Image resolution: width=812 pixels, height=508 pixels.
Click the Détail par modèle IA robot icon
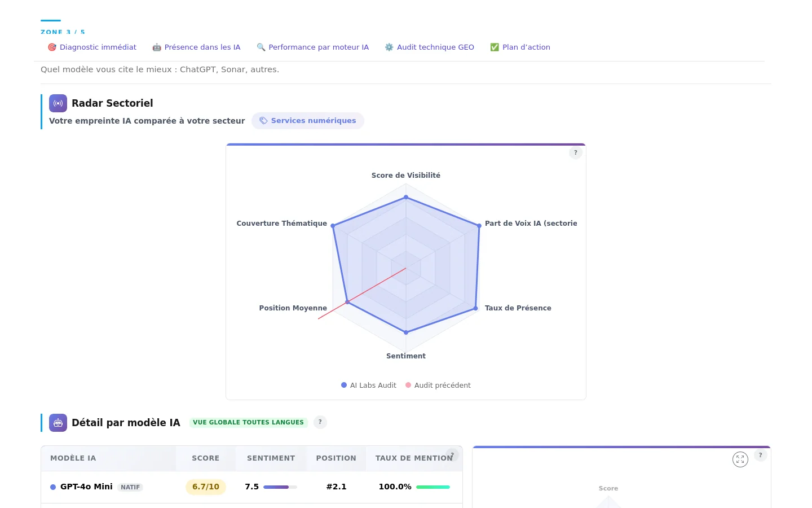point(58,423)
